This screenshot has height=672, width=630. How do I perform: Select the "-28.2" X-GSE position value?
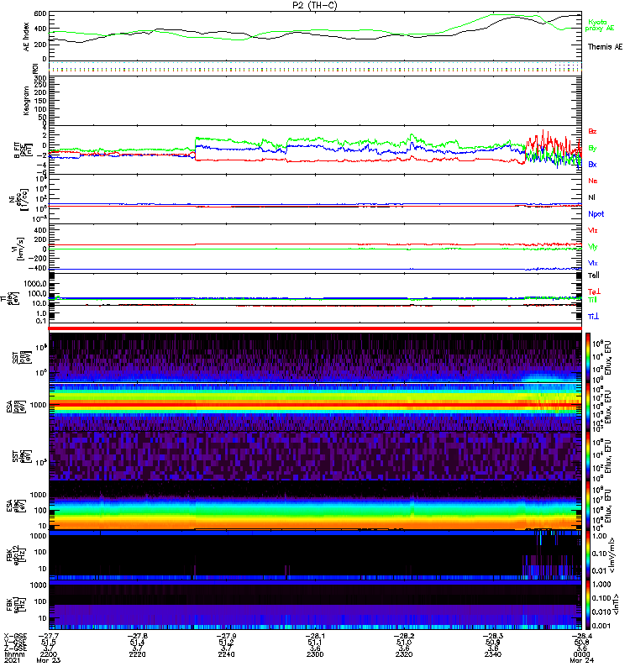click(x=404, y=636)
